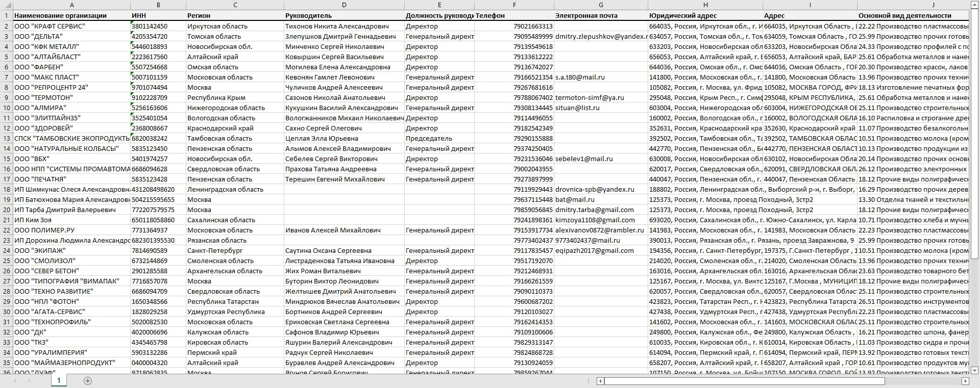The width and height of the screenshot is (980, 388).
Task: Open sheet tab named 1
Action: 59,380
